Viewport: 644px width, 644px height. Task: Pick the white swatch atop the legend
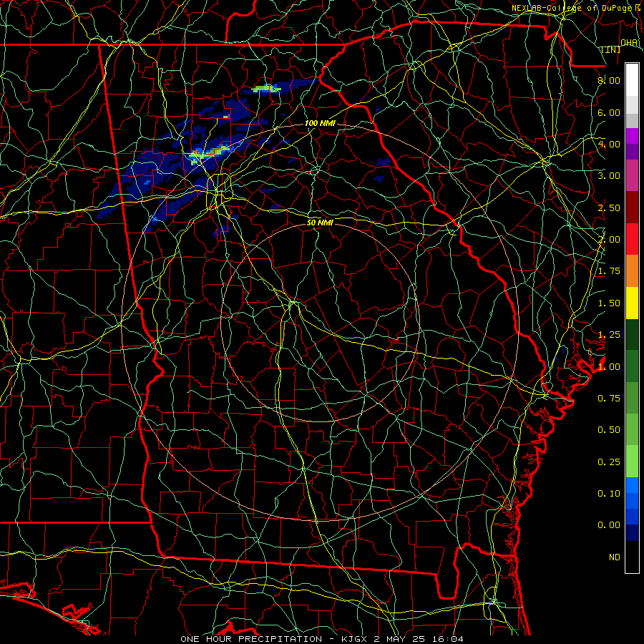(632, 80)
